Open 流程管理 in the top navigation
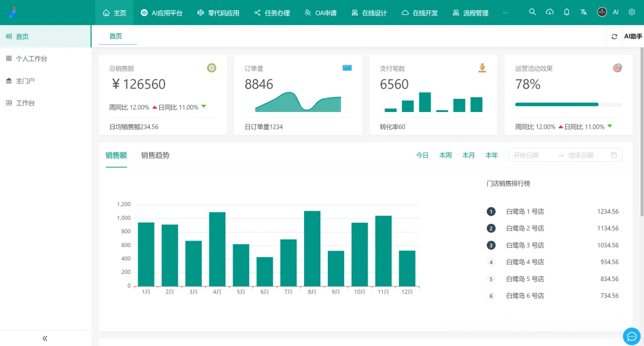This screenshot has height=346, width=644. 470,13
